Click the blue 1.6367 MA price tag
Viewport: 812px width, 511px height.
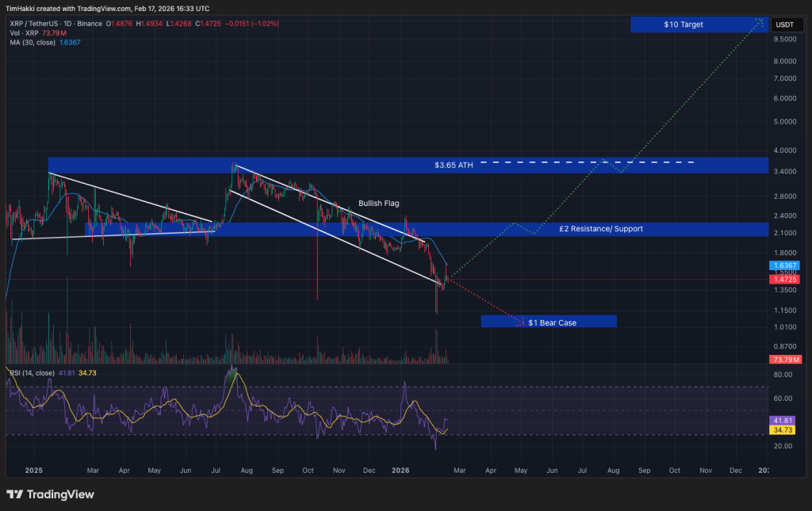[785, 265]
